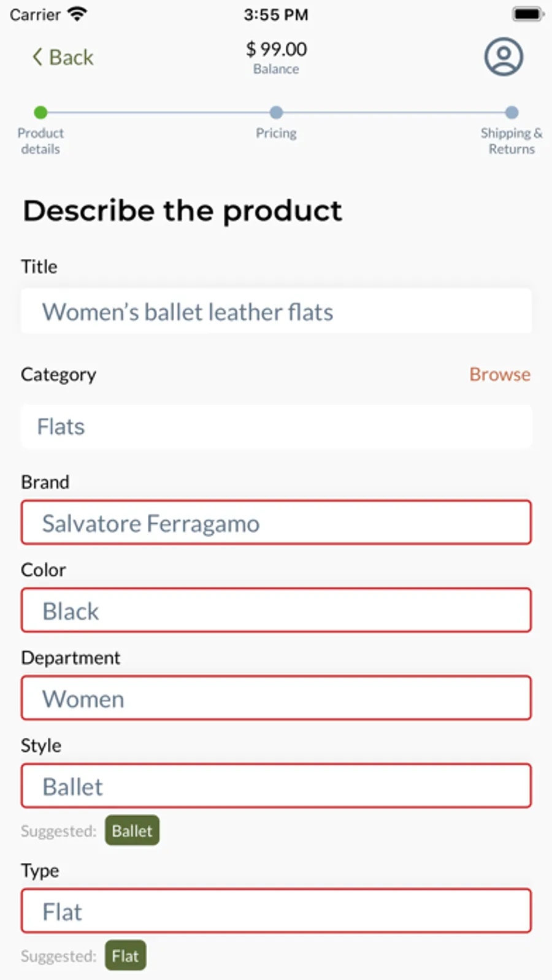Open the user profile icon
The image size is (552, 980).
coord(504,57)
